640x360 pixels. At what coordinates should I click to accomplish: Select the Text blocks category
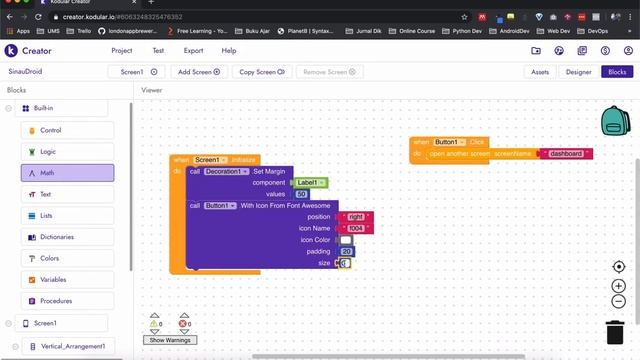[x=67, y=194]
